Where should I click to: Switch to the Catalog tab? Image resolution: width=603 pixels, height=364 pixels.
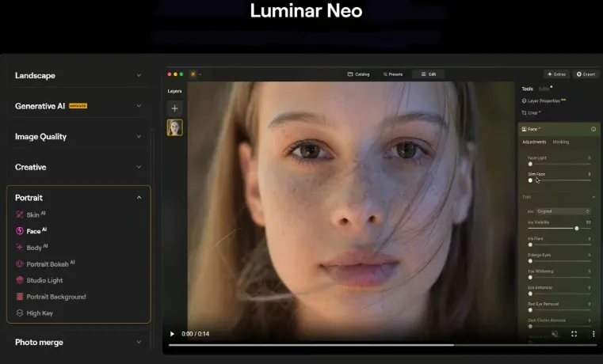pos(358,74)
